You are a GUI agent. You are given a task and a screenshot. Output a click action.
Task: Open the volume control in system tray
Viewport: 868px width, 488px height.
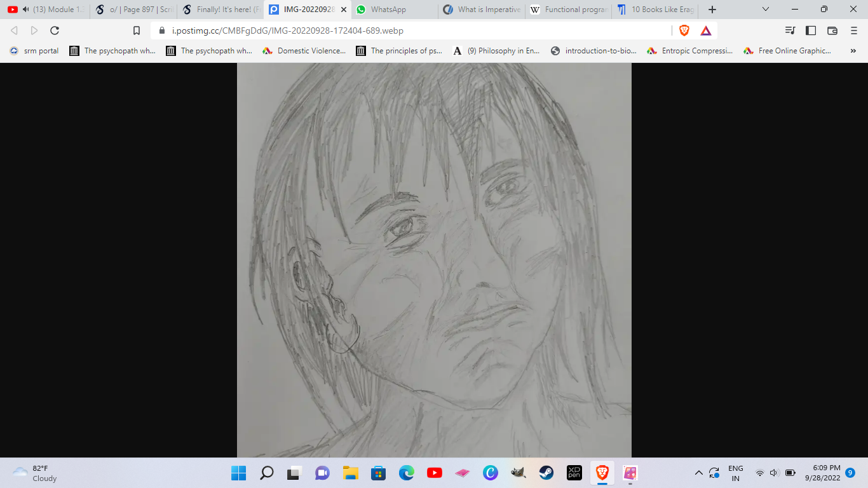774,473
